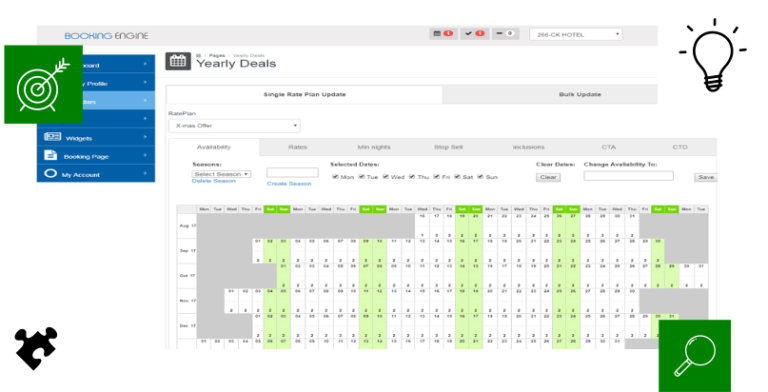Click the Create Season link
The width and height of the screenshot is (768, 392).
(289, 184)
